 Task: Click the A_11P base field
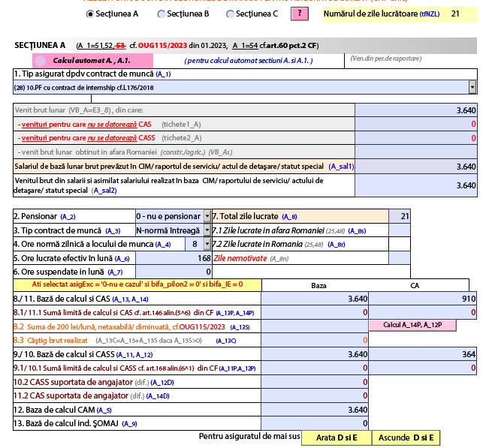click(315, 368)
